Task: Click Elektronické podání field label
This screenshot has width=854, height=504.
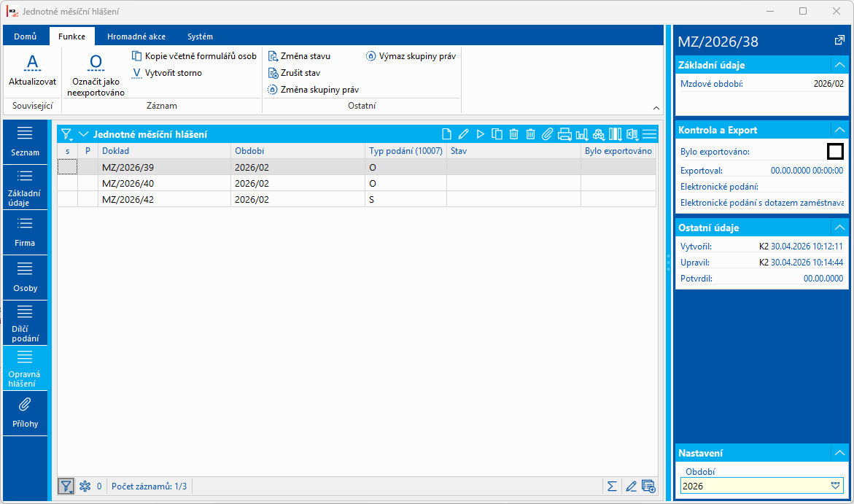Action: pyautogui.click(x=719, y=186)
